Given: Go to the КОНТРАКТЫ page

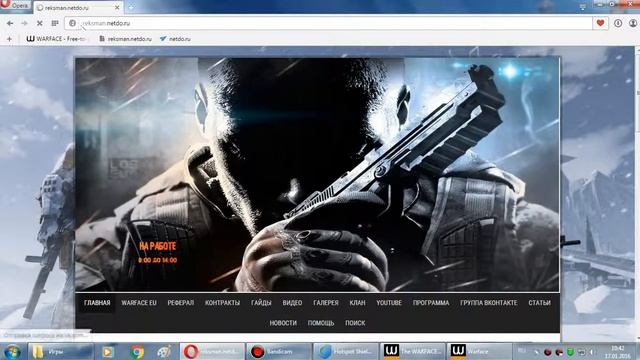Looking at the screenshot, I should tap(222, 303).
